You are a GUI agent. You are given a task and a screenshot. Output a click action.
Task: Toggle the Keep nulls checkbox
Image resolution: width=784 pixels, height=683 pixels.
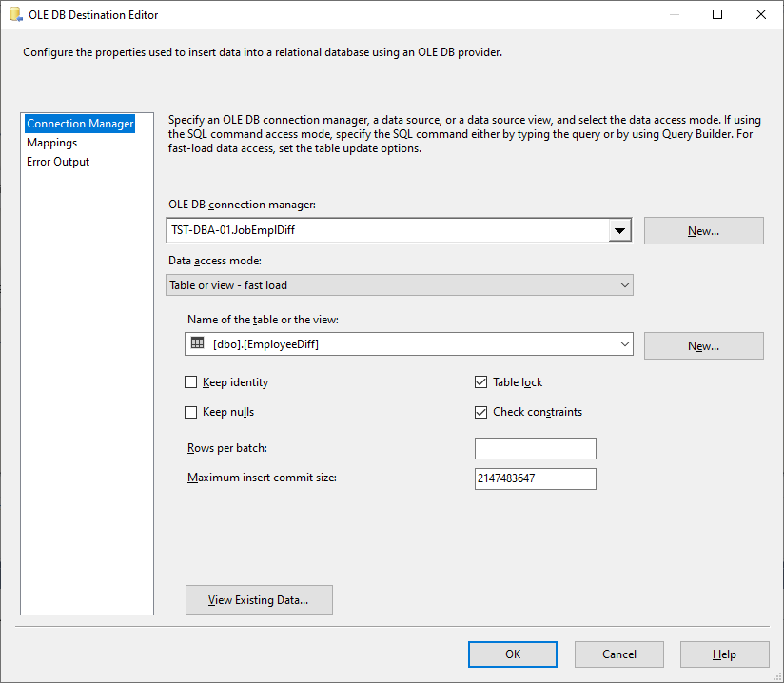coord(191,412)
